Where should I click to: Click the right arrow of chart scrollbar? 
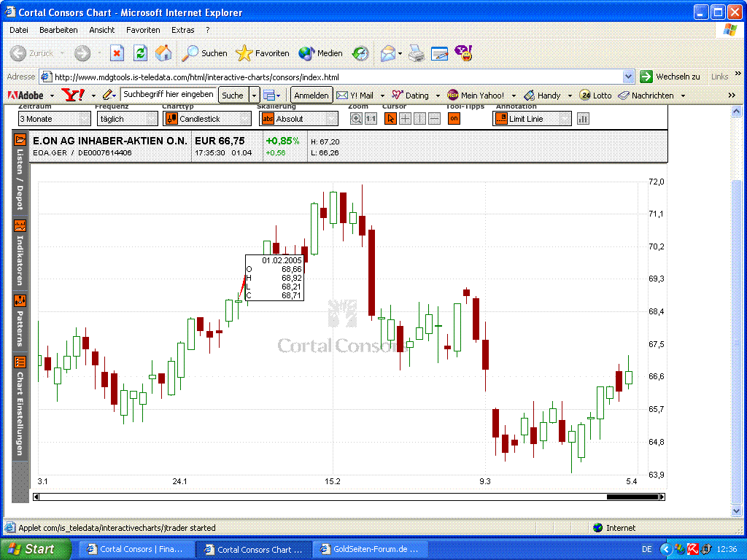pos(662,497)
